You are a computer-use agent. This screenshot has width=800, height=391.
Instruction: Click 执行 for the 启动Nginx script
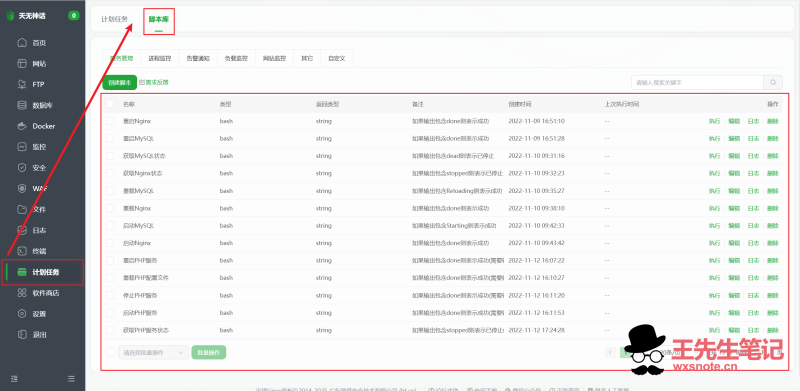(714, 243)
